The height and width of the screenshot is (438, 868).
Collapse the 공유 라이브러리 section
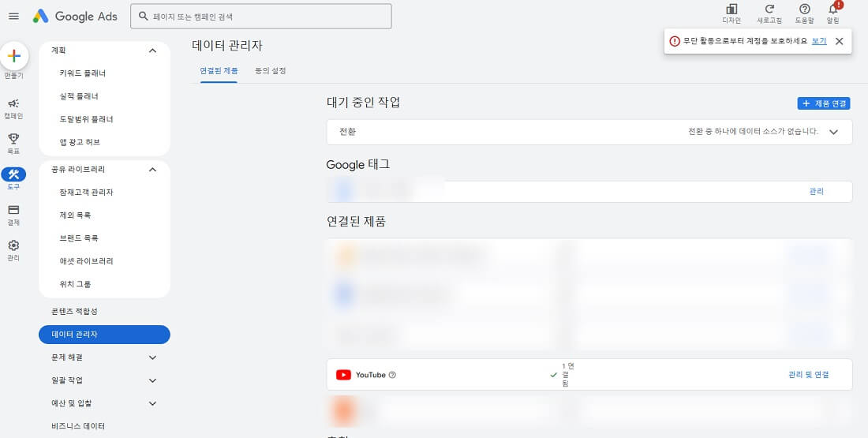[153, 170]
